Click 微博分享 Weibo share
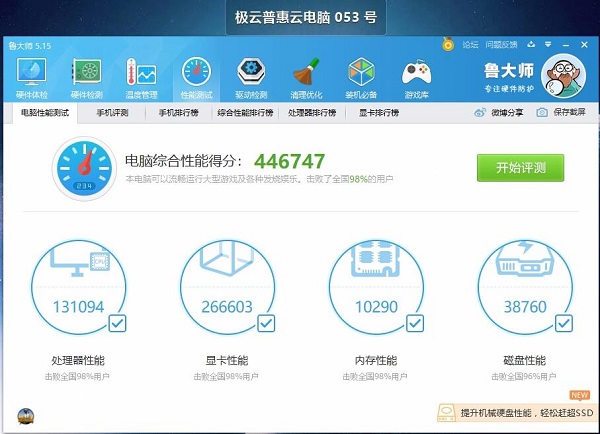Screen dimensions: 600x434 click(499, 113)
